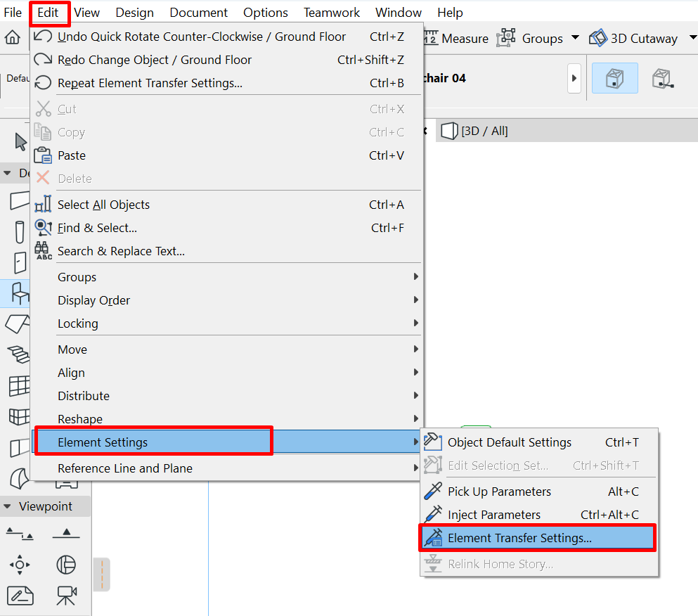The width and height of the screenshot is (698, 616).
Task: Collapse the Viewpoint toolbox section
Action: tap(8, 506)
